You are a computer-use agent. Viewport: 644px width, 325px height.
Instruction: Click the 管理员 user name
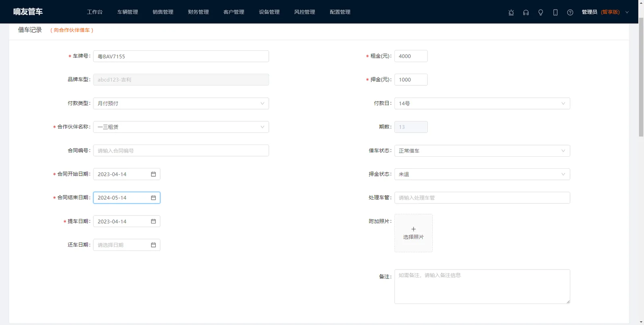[589, 12]
